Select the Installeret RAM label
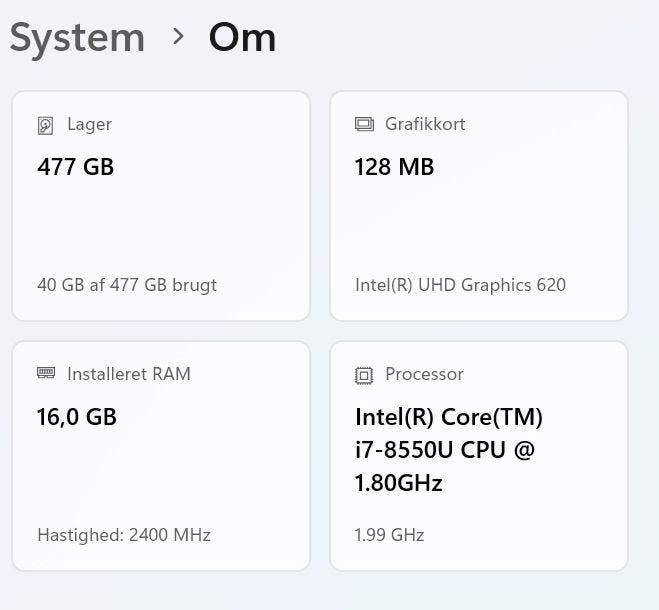 tap(128, 374)
